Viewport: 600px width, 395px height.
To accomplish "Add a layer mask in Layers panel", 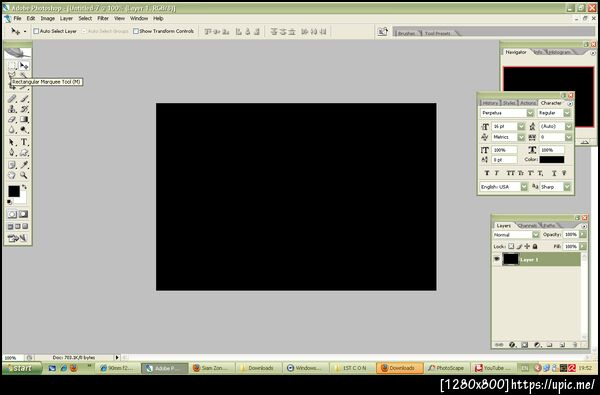I will tap(525, 345).
